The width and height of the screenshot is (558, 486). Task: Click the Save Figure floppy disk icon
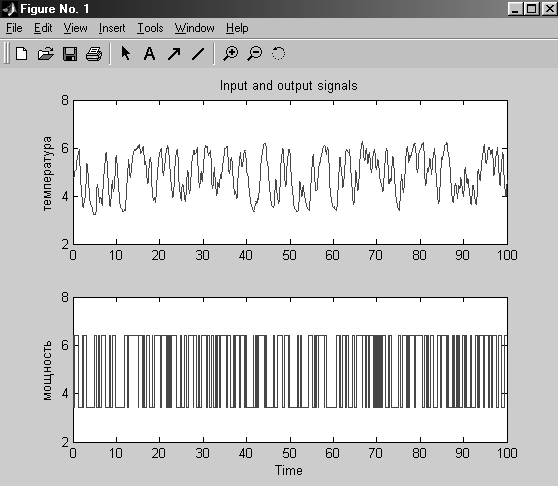[70, 54]
